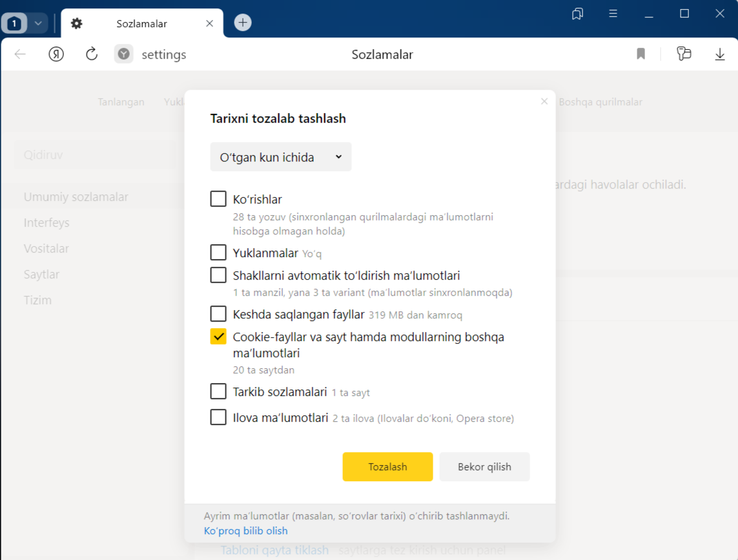Switch to the Sozlamalar tab
Image resolution: width=738 pixels, height=560 pixels.
pyautogui.click(x=141, y=24)
